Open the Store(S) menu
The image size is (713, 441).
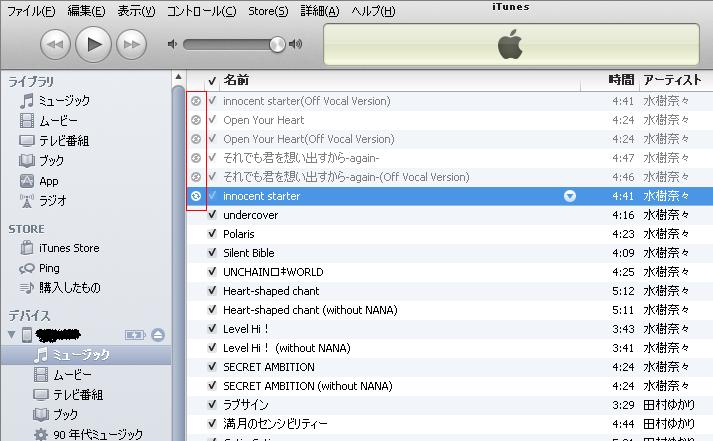point(268,11)
